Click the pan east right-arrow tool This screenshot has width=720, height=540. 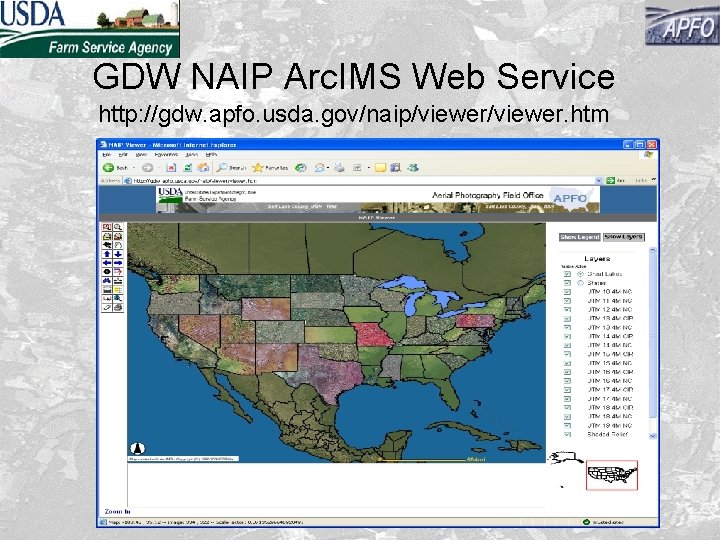[118, 263]
